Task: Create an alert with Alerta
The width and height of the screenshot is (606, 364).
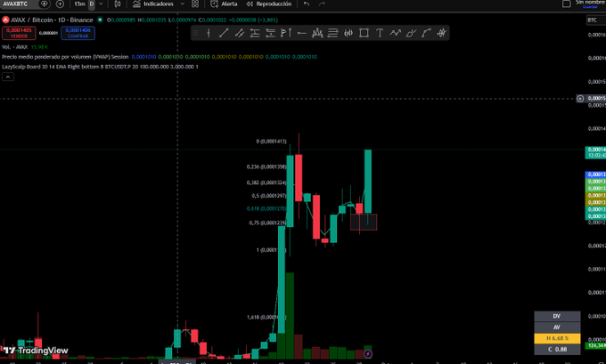Action: [224, 4]
